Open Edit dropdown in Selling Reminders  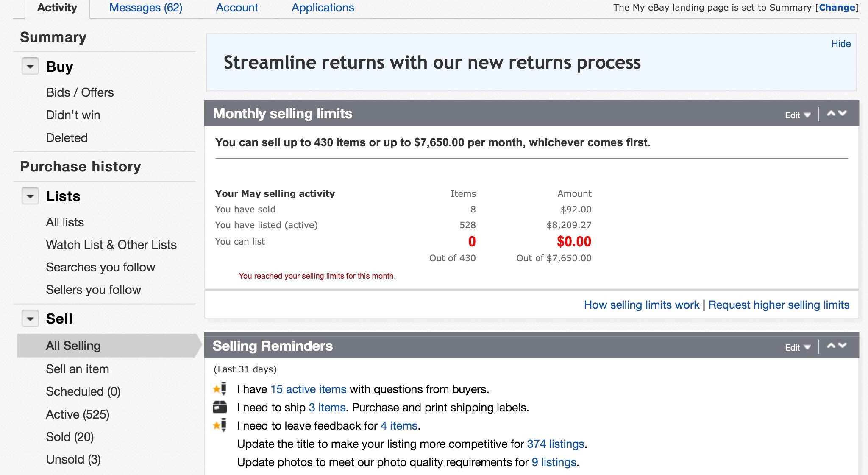tap(797, 347)
